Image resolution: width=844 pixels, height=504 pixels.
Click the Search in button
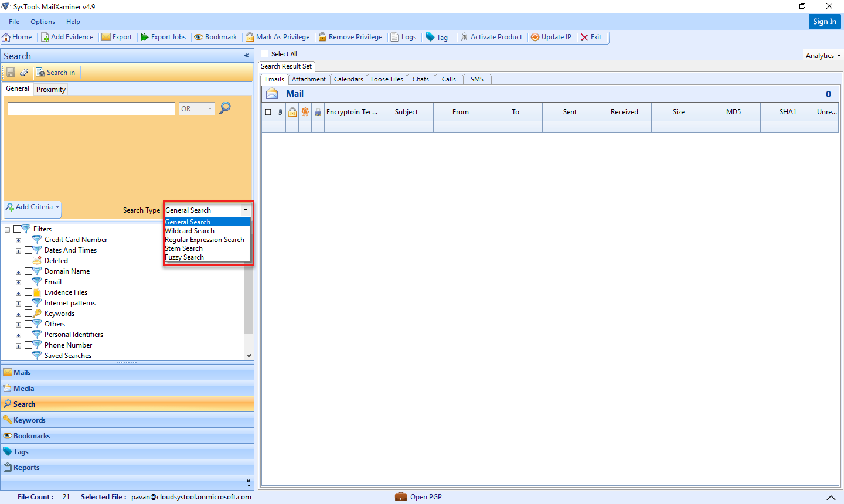click(56, 72)
